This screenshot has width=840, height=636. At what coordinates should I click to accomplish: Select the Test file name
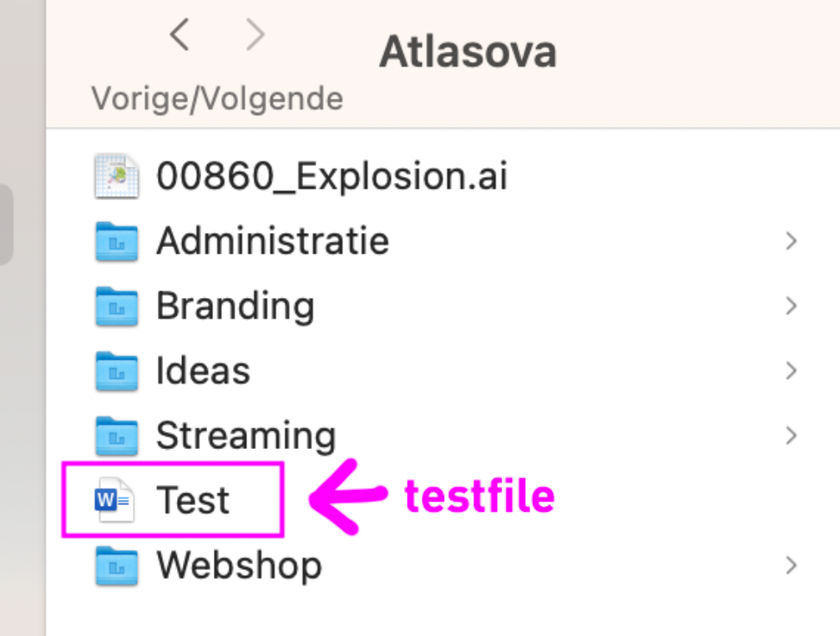point(193,500)
